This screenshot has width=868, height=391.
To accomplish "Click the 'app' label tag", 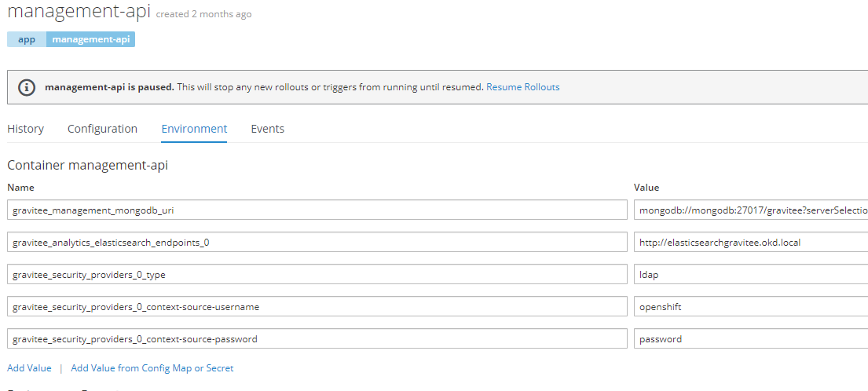I will pos(27,39).
